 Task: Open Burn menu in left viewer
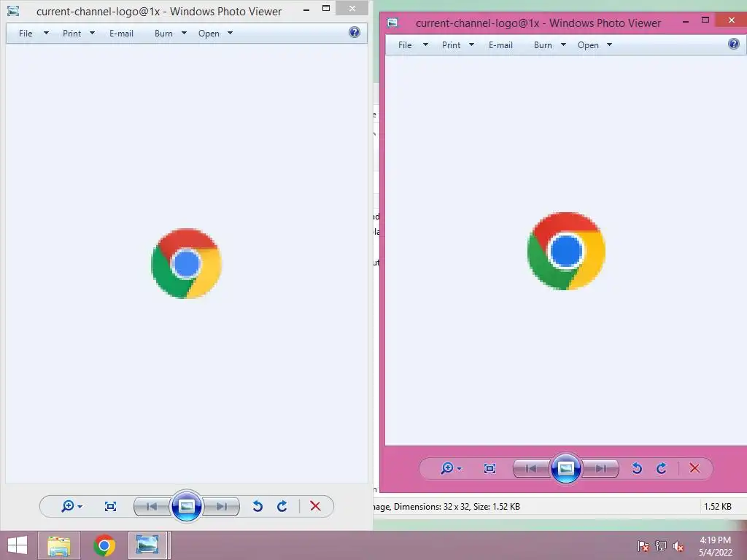click(163, 34)
